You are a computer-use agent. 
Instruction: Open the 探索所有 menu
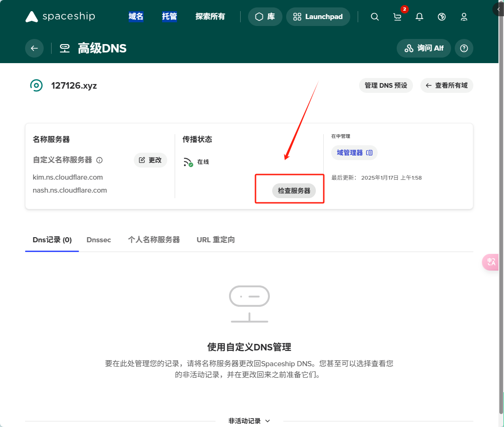click(210, 16)
